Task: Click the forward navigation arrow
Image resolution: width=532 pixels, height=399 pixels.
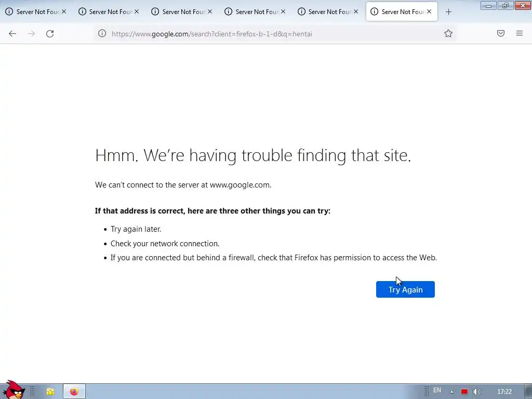Action: (31, 34)
